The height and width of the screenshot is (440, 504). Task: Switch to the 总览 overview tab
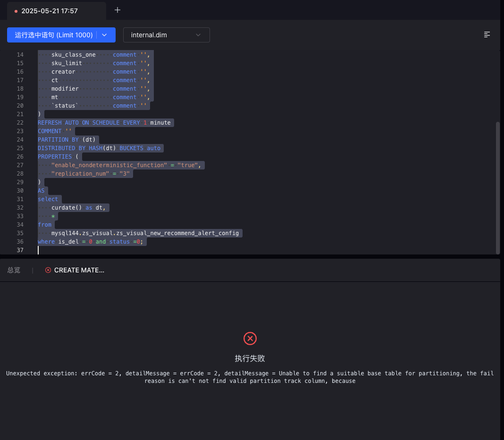[x=14, y=270]
